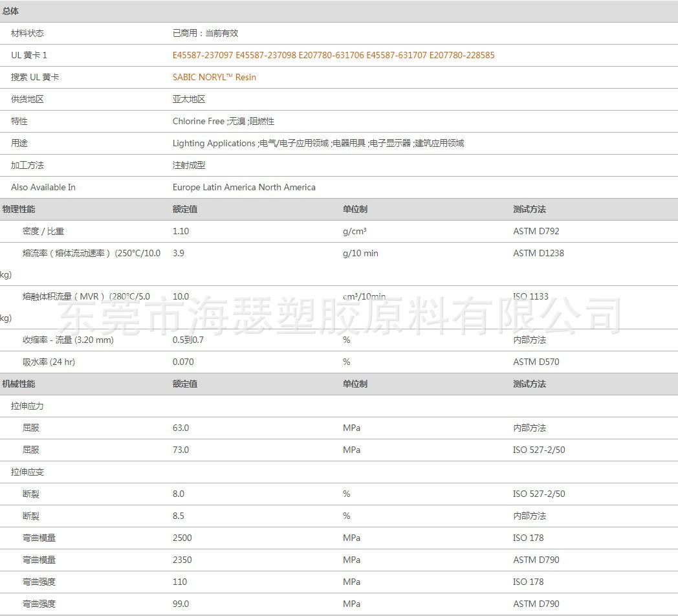The width and height of the screenshot is (678, 616).
Task: Click the ASTM D1238 test method cell
Action: (x=538, y=254)
